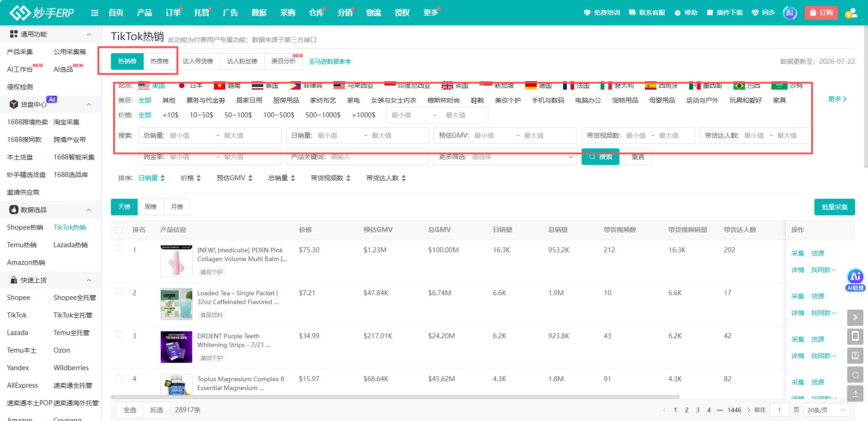The image size is (868, 421).
Task: Click the table's horizontal scrollbar
Action: point(395,397)
